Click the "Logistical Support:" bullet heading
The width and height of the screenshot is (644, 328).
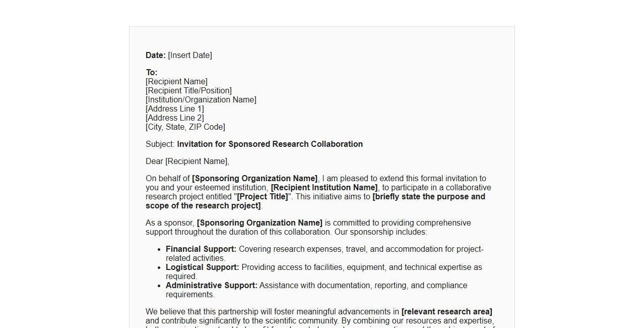202,267
